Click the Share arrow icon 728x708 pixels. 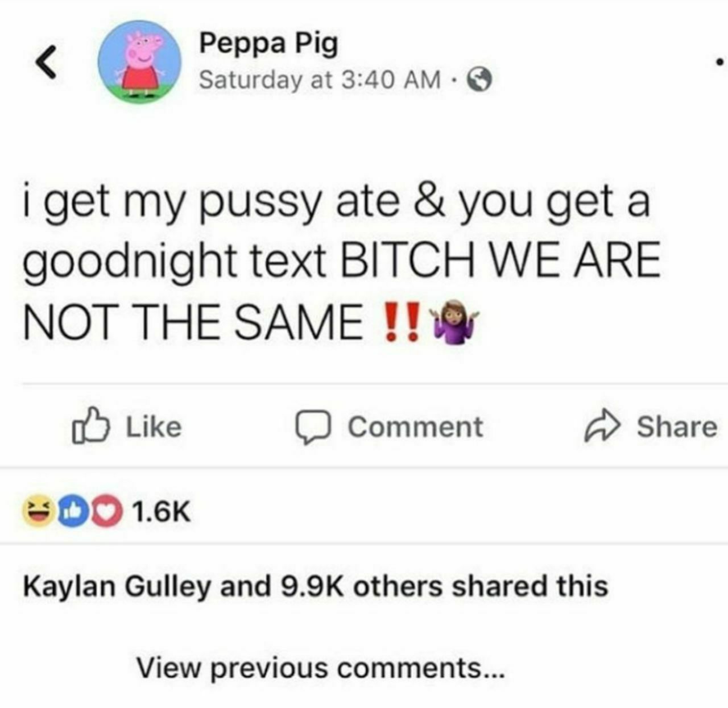pos(602,427)
